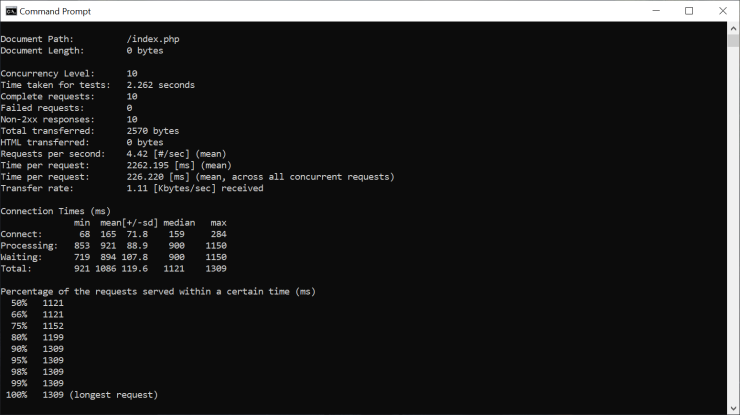Image resolution: width=740 pixels, height=415 pixels.
Task: Click the 100% percentile label
Action: pos(16,395)
